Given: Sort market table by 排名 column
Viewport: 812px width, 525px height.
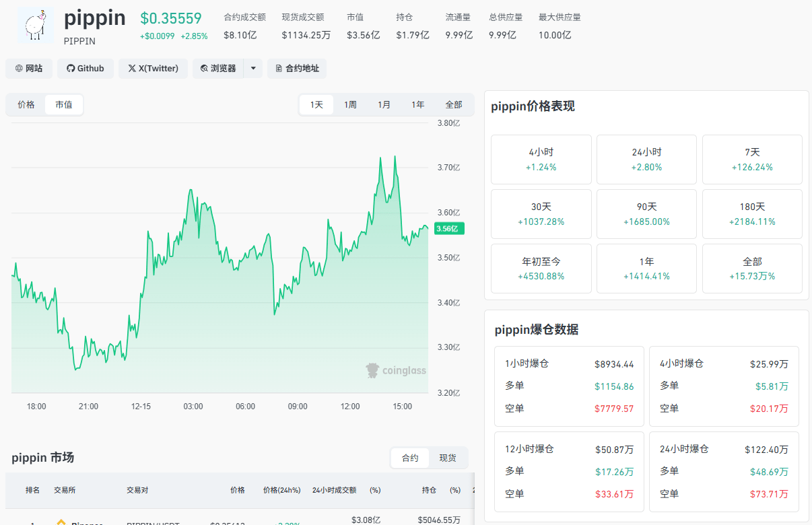Looking at the screenshot, I should [33, 490].
